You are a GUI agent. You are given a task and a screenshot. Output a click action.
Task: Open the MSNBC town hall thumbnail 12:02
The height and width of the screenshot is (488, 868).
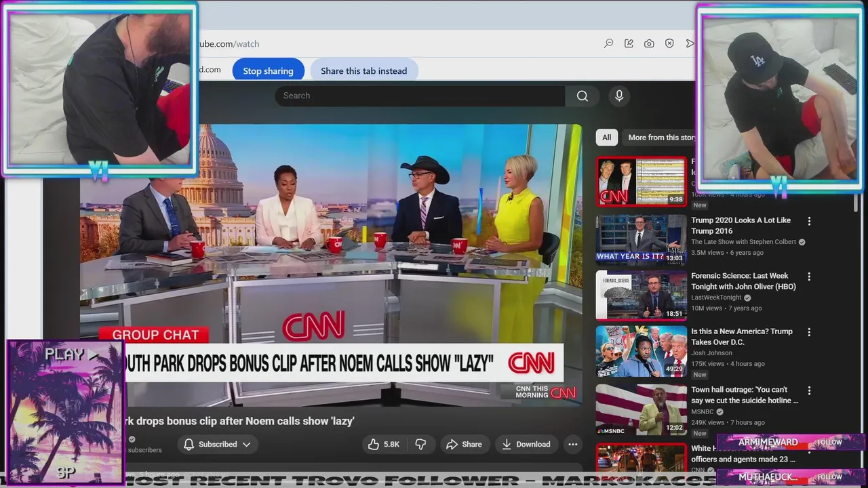pyautogui.click(x=642, y=409)
